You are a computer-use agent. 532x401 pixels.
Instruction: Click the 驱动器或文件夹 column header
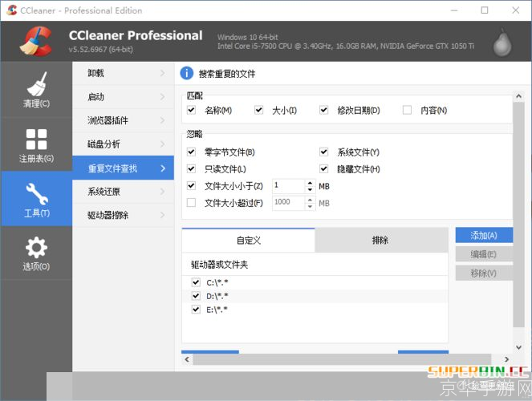pyautogui.click(x=315, y=265)
